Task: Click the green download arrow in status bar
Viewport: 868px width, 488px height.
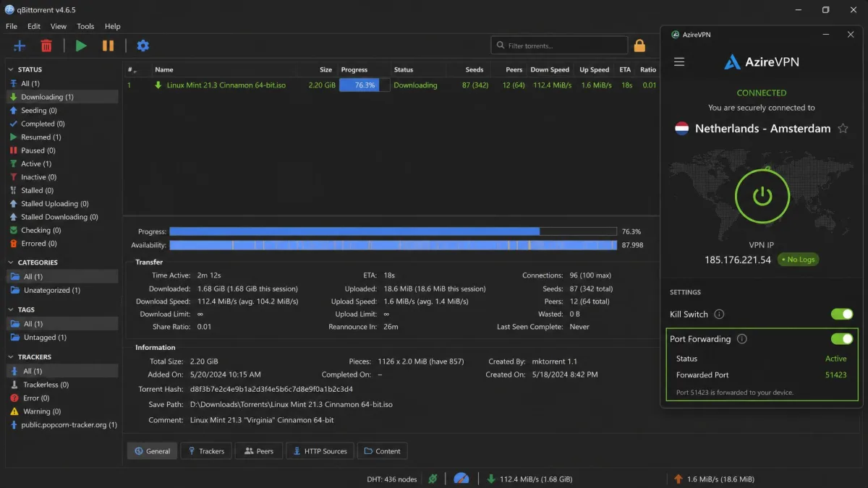Action: pos(491,479)
